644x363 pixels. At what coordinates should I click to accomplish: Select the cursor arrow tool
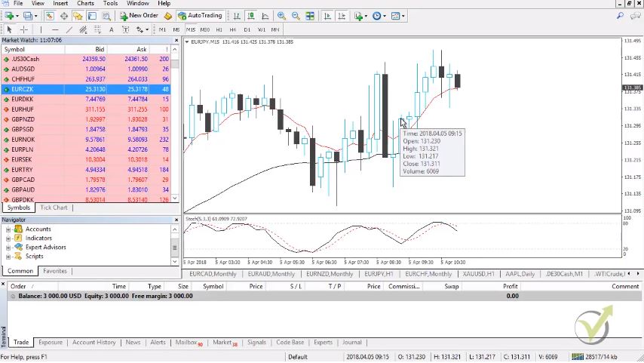[x=9, y=29]
